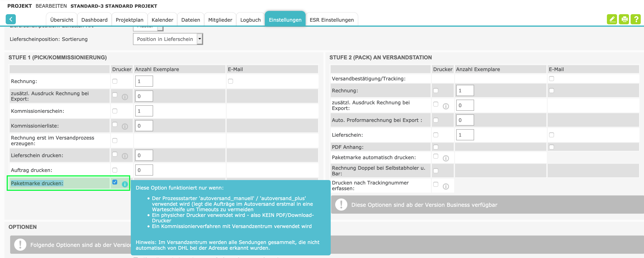644x258 pixels.
Task: Click info icon for Drucken nach Trackingnummer erfassen
Action: click(446, 187)
